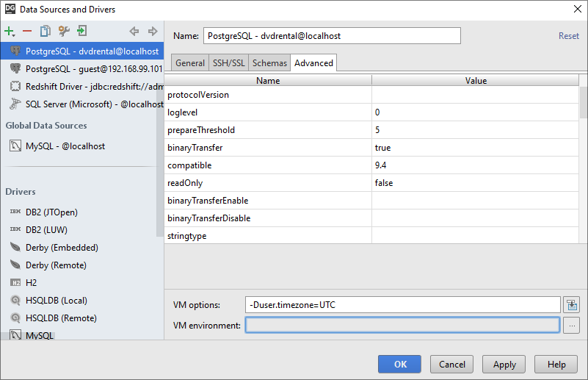The width and height of the screenshot is (588, 380).
Task: Click the PostgreSQL elephant icon for dvdrental
Action: click(15, 51)
